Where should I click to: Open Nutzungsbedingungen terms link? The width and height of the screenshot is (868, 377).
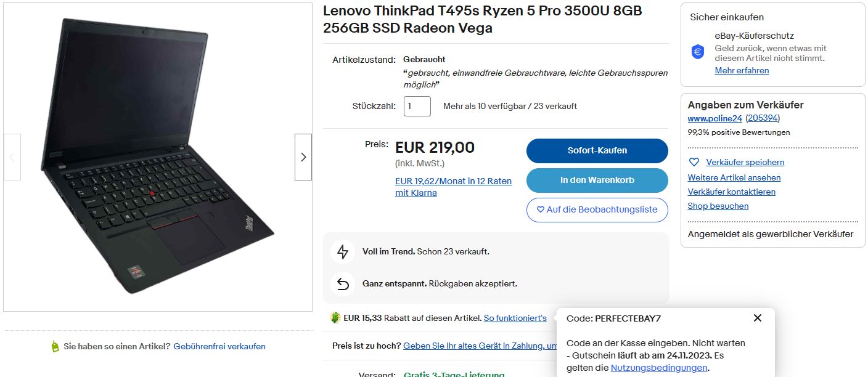point(658,368)
